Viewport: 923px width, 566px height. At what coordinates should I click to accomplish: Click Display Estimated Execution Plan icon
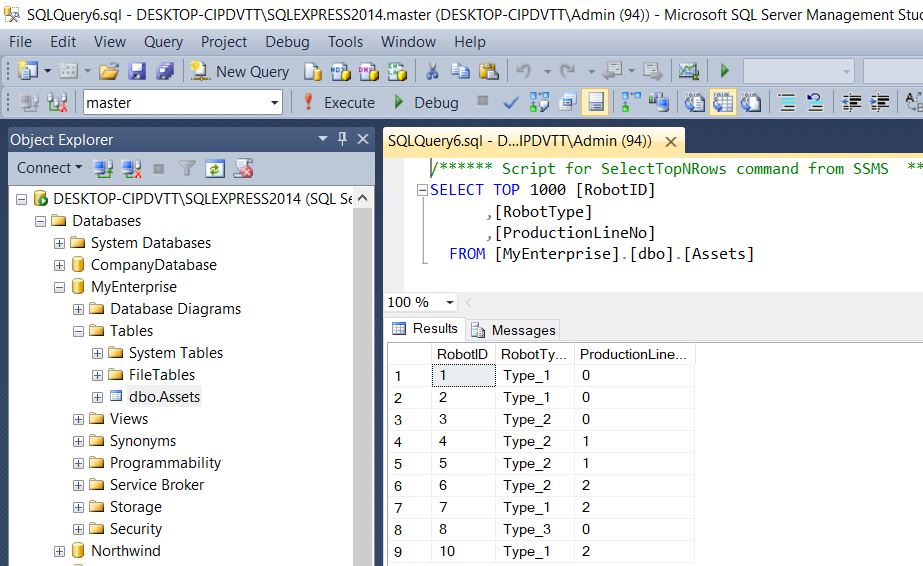[x=539, y=102]
